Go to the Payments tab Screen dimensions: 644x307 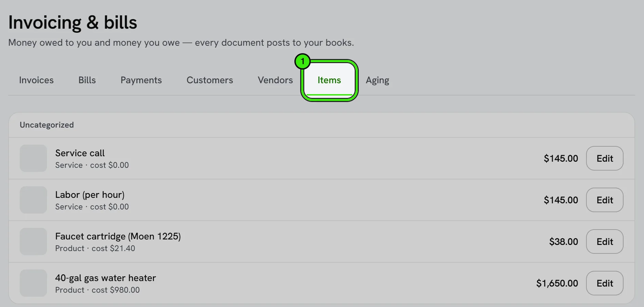[141, 80]
